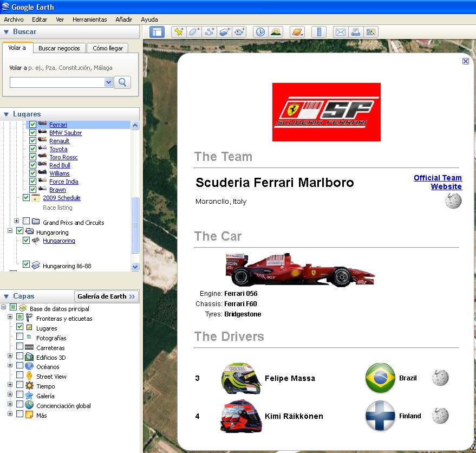The height and width of the screenshot is (453, 476).
Task: Enable the Carreteras layer checkbox
Action: click(x=19, y=346)
